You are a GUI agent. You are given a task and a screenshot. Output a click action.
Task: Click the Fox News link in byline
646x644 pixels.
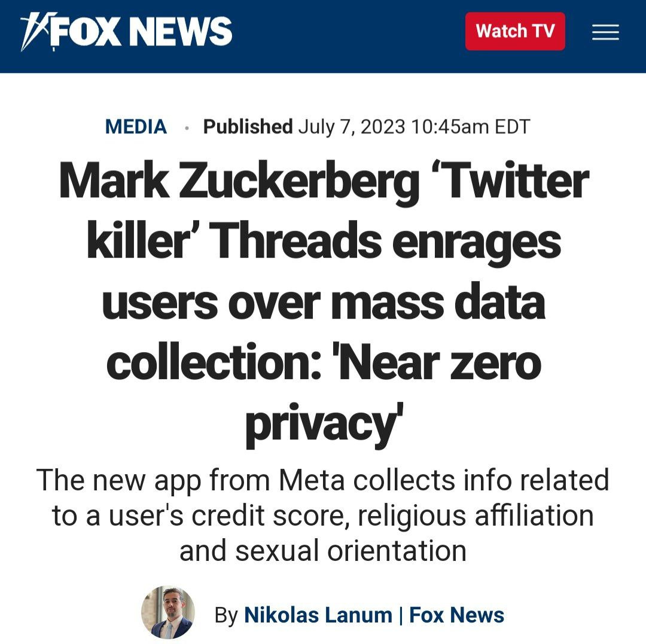tap(456, 615)
